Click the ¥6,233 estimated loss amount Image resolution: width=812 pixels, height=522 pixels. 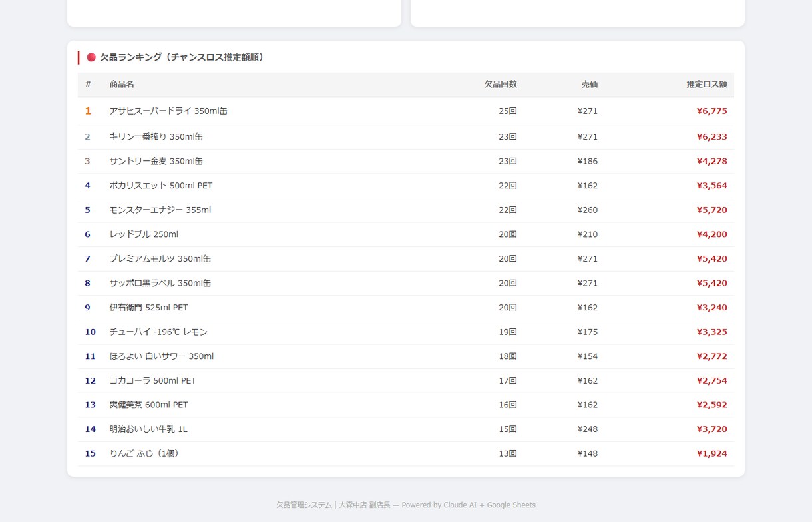[x=712, y=137]
